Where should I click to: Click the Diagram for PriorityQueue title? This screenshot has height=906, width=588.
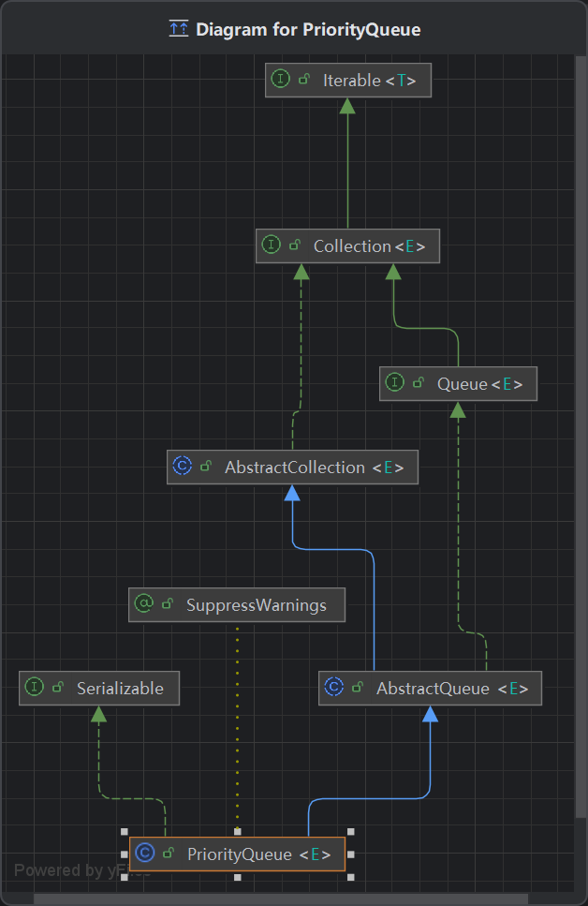click(x=308, y=29)
